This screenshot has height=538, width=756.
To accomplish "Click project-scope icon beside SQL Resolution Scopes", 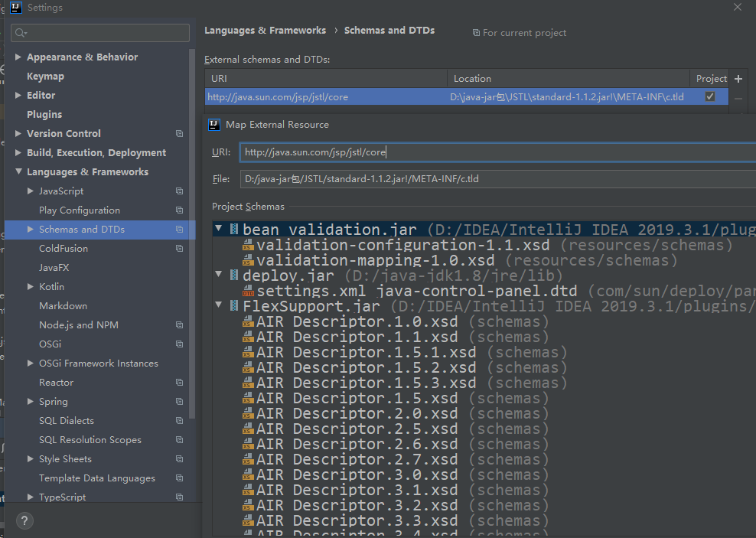I will click(x=179, y=439).
